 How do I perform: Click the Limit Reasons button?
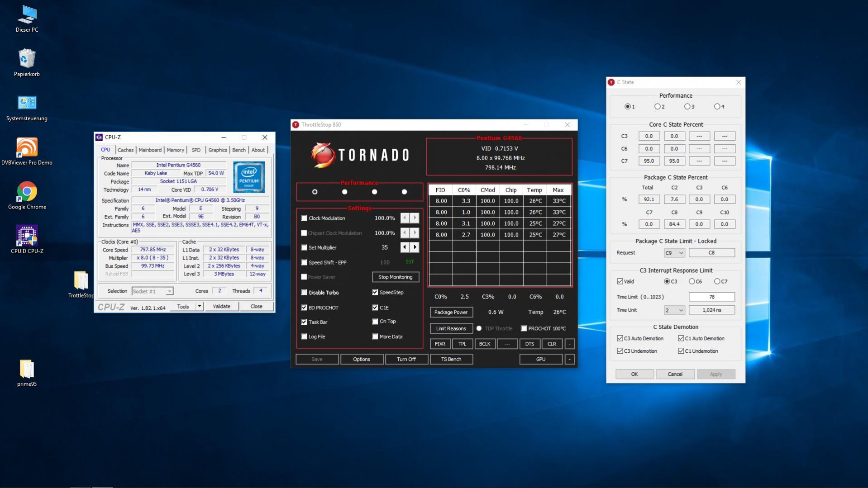click(451, 329)
